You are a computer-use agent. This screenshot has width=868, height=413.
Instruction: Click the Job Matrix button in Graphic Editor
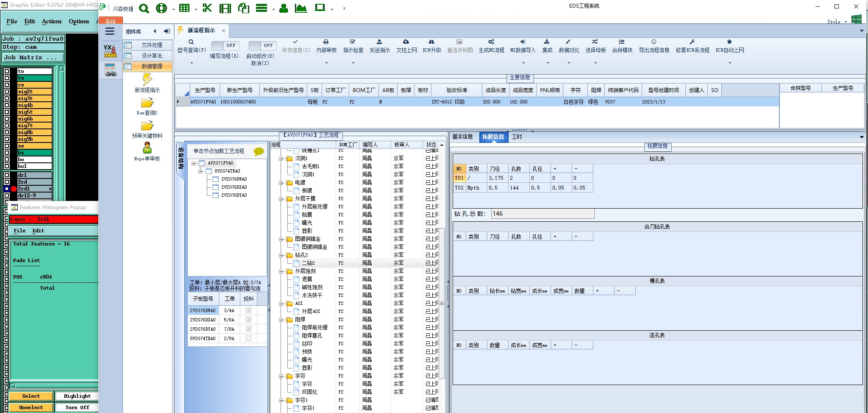point(33,58)
